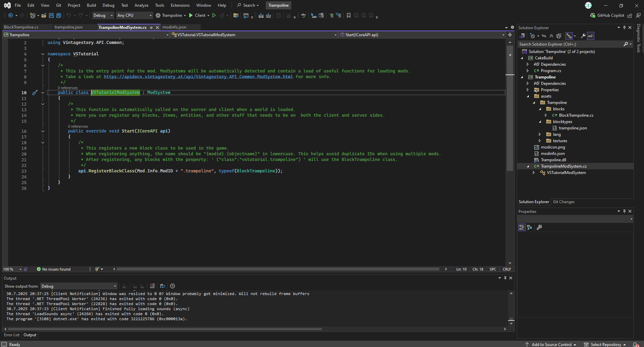
Task: Open Solution Explorer properties wrench icon
Action: click(x=583, y=36)
